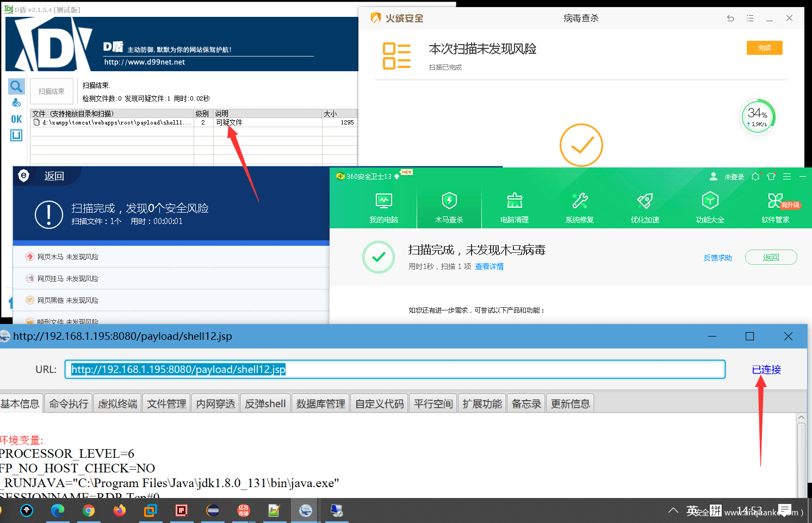Open the 360 hamburger main menu
812x523 pixels.
787,177
